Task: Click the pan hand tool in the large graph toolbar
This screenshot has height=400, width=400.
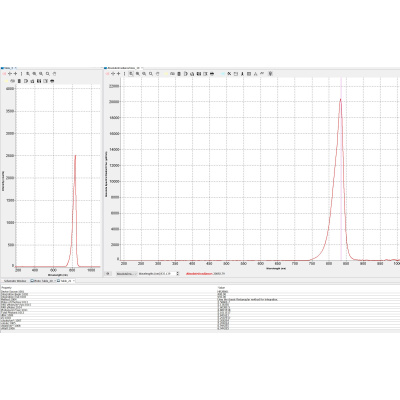Action: pos(157,74)
